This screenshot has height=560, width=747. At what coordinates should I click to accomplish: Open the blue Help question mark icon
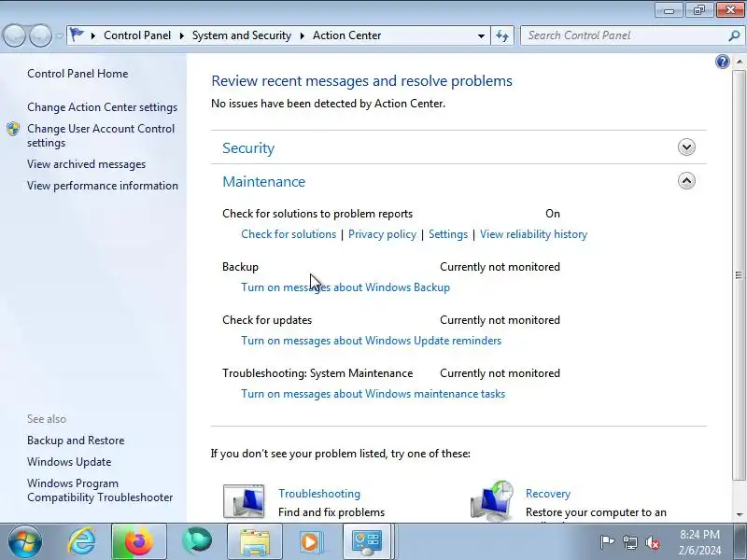722,62
